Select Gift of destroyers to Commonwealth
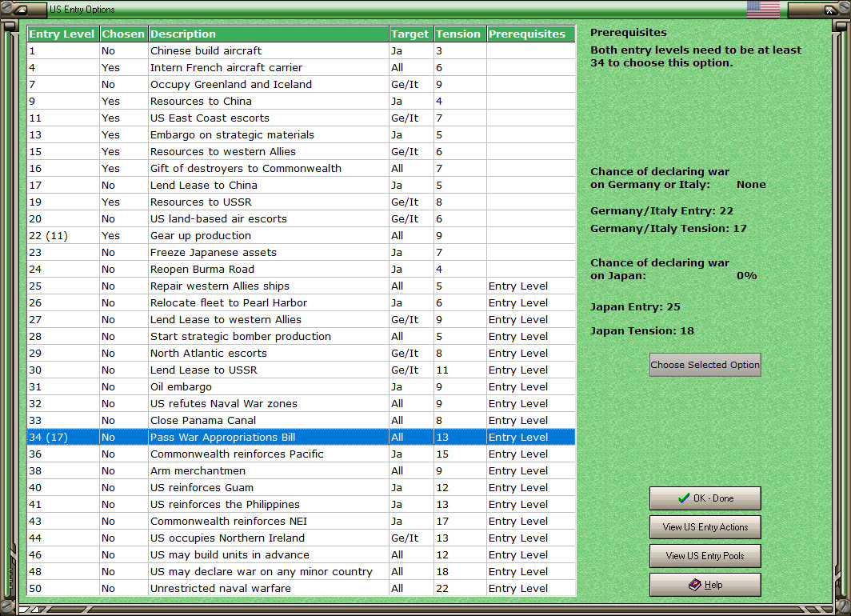 [x=302, y=168]
